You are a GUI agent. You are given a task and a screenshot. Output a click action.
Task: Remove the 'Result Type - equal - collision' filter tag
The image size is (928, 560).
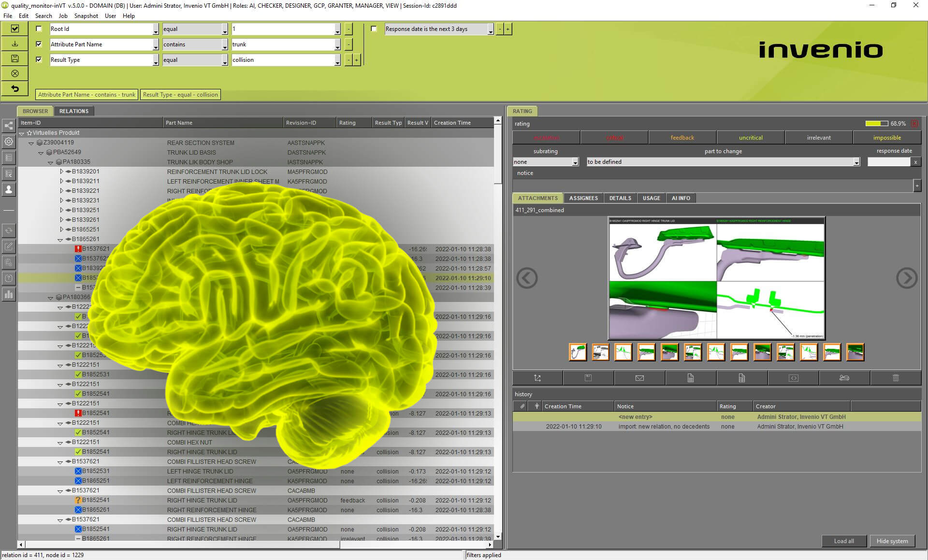[x=180, y=95]
